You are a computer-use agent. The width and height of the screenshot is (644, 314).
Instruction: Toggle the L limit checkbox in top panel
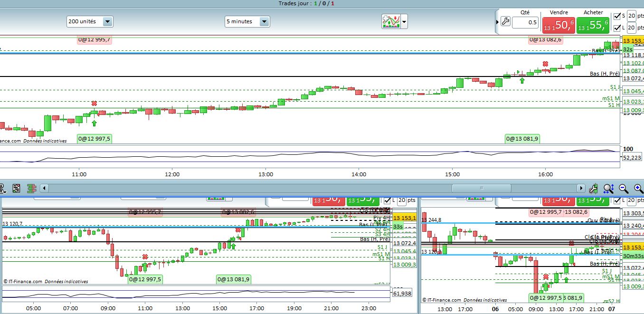[x=617, y=28]
